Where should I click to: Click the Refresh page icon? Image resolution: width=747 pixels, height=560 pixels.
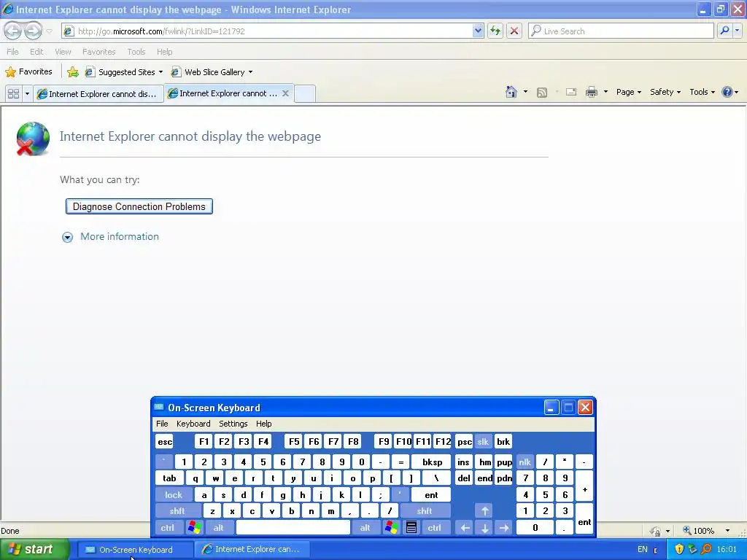point(495,31)
